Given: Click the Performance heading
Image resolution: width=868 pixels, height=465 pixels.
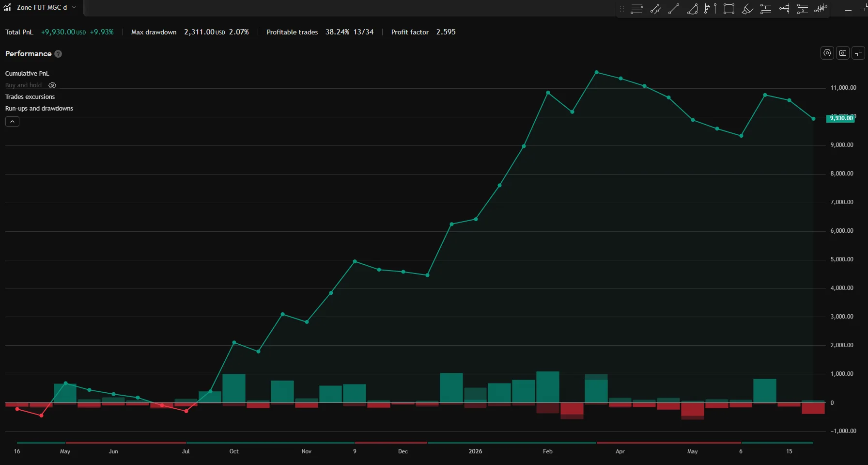Looking at the screenshot, I should click(28, 53).
